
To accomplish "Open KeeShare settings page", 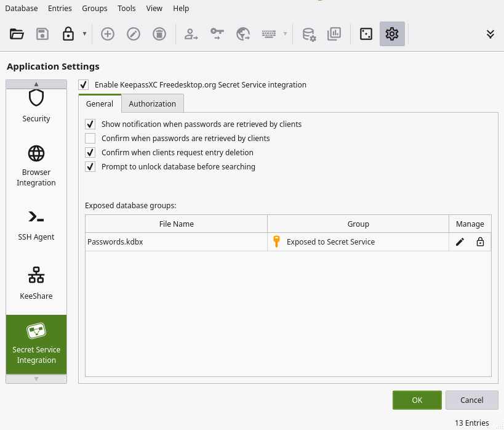I will (x=36, y=282).
